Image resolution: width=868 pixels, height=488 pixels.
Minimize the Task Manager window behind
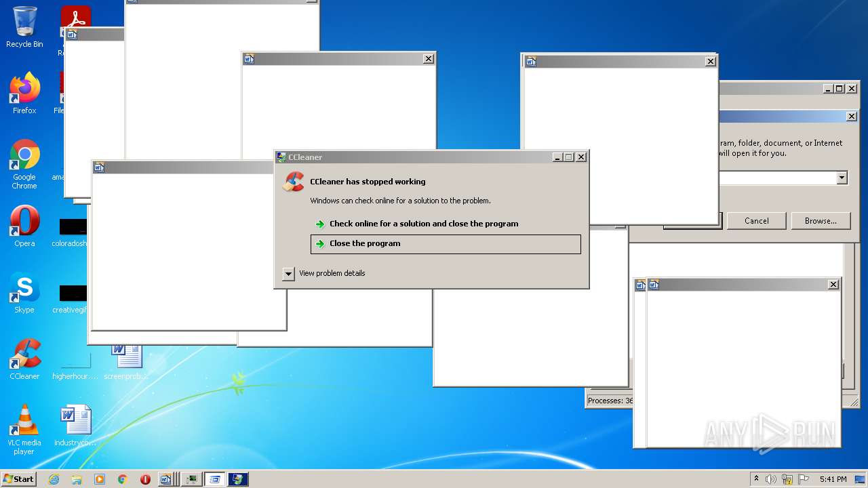coord(829,89)
